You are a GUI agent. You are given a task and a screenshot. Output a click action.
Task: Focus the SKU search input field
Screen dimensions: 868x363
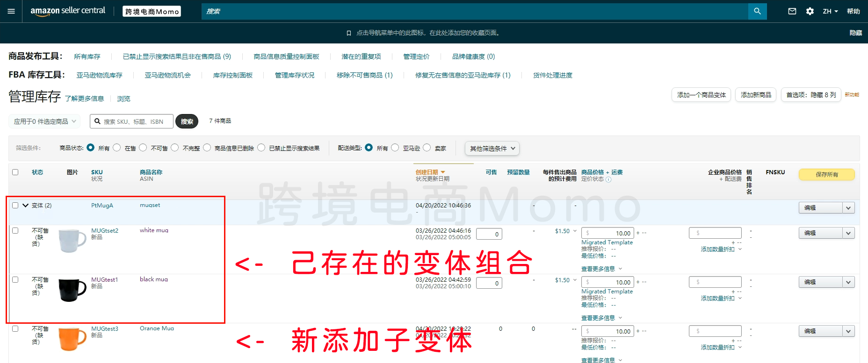point(131,121)
